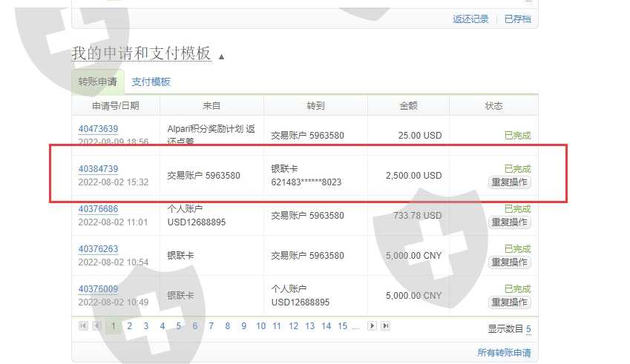Go to next page arrow icon
Viewport: 630px width, 364px height.
[372, 326]
